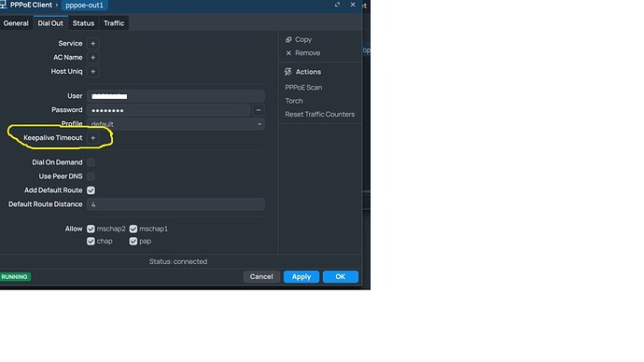Viewport: 644px width, 362px height.
Task: Apply the PPPoE client settings
Action: point(301,276)
